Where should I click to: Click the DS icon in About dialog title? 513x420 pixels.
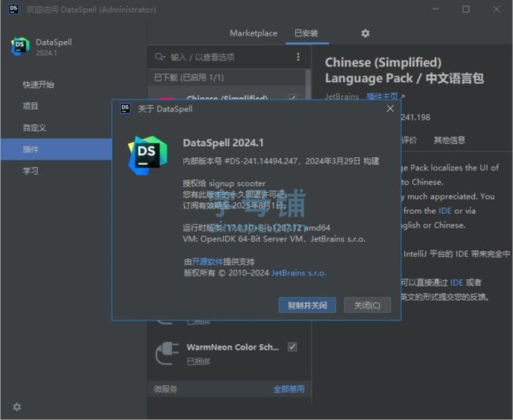point(125,108)
